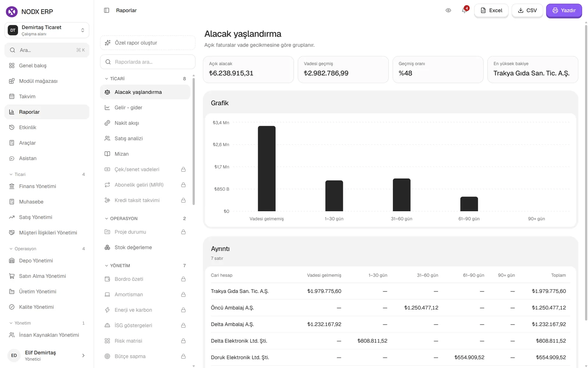Collapse the OPERASYON report section
The width and height of the screenshot is (588, 368).
(x=145, y=219)
